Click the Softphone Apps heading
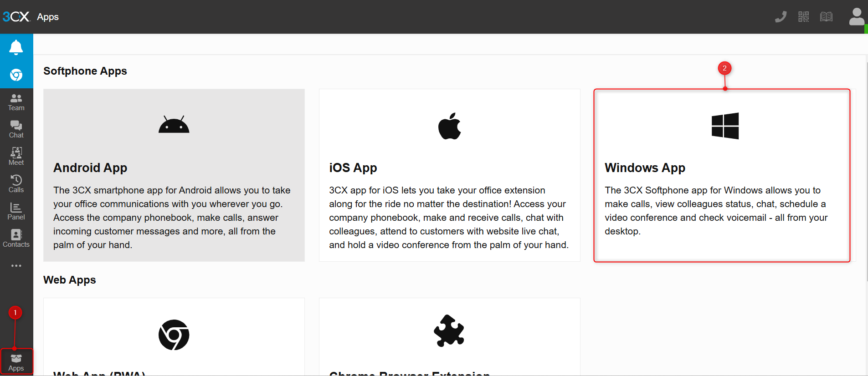The height and width of the screenshot is (376, 868). [x=85, y=71]
